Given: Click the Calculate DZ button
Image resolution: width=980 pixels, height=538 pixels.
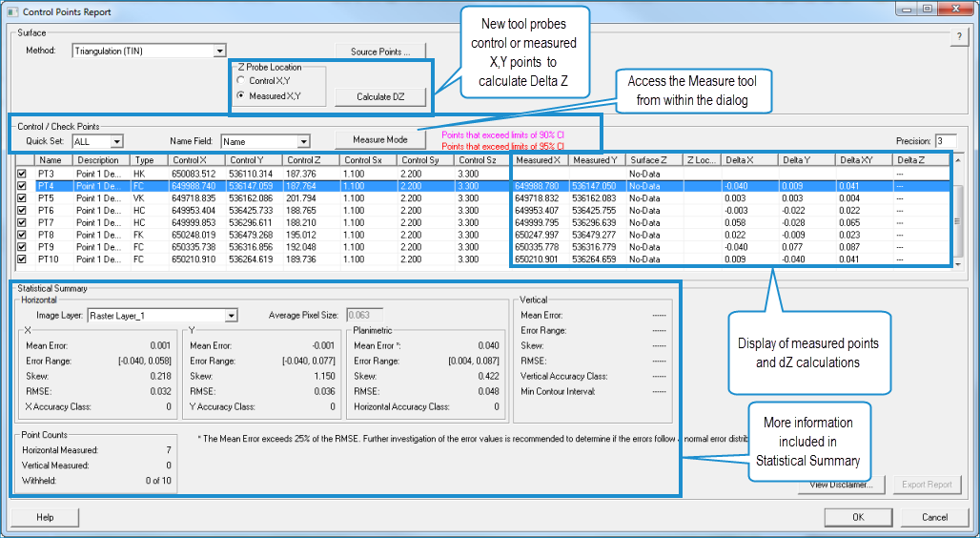Looking at the screenshot, I should click(380, 97).
